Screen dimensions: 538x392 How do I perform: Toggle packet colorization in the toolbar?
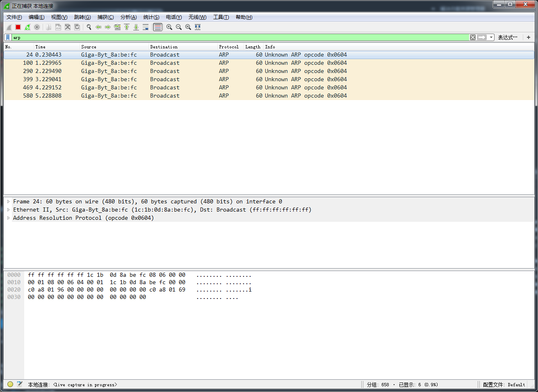click(157, 27)
